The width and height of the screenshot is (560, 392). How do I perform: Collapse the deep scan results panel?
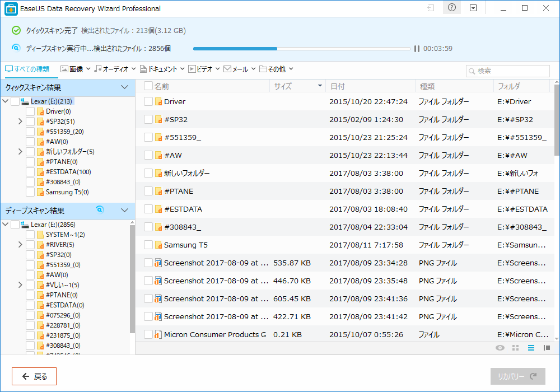(x=125, y=211)
